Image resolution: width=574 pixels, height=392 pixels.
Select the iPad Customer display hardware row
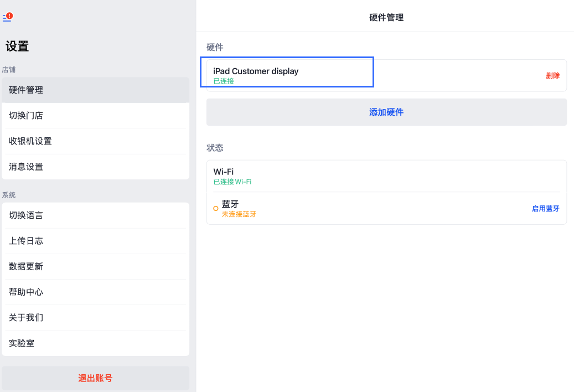386,75
